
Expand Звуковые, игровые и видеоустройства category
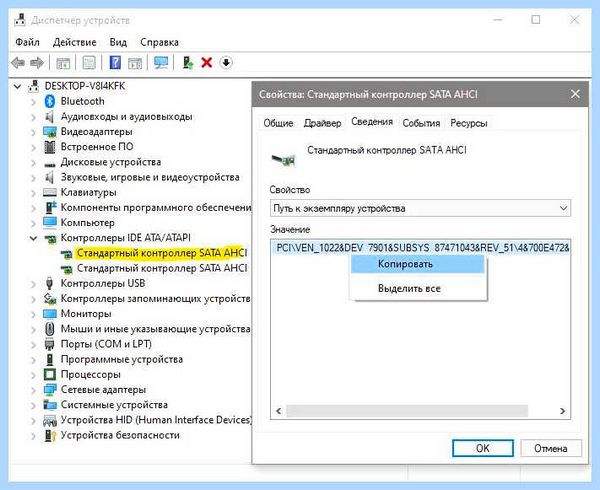[33, 178]
